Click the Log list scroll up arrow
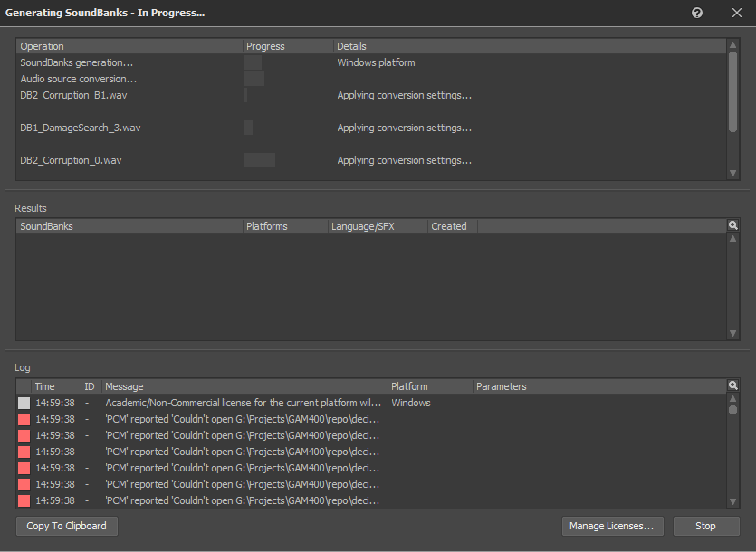 coord(732,399)
